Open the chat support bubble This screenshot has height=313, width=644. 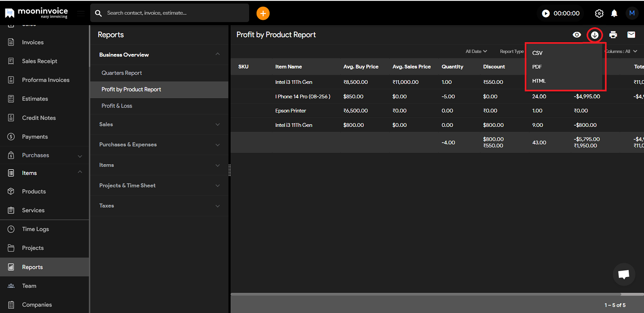[x=624, y=274]
